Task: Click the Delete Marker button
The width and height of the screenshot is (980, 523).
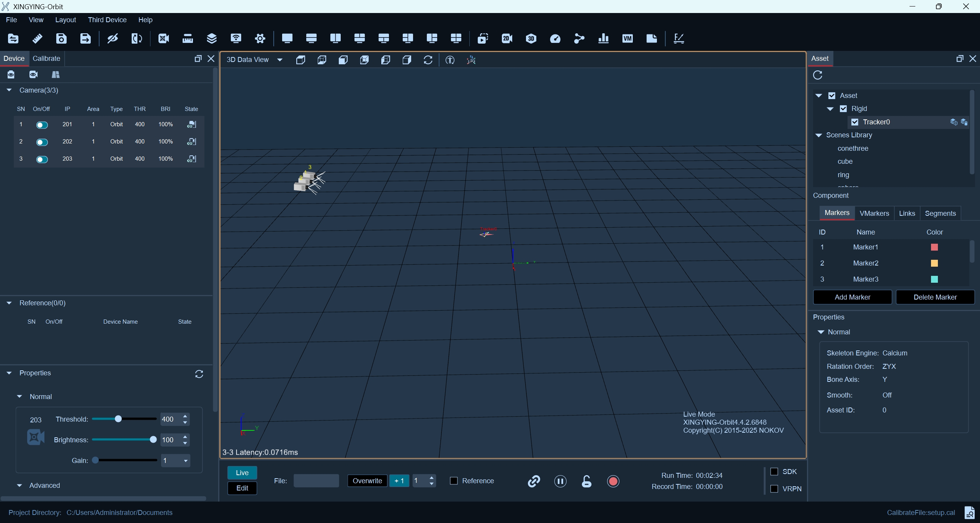Action: click(935, 297)
